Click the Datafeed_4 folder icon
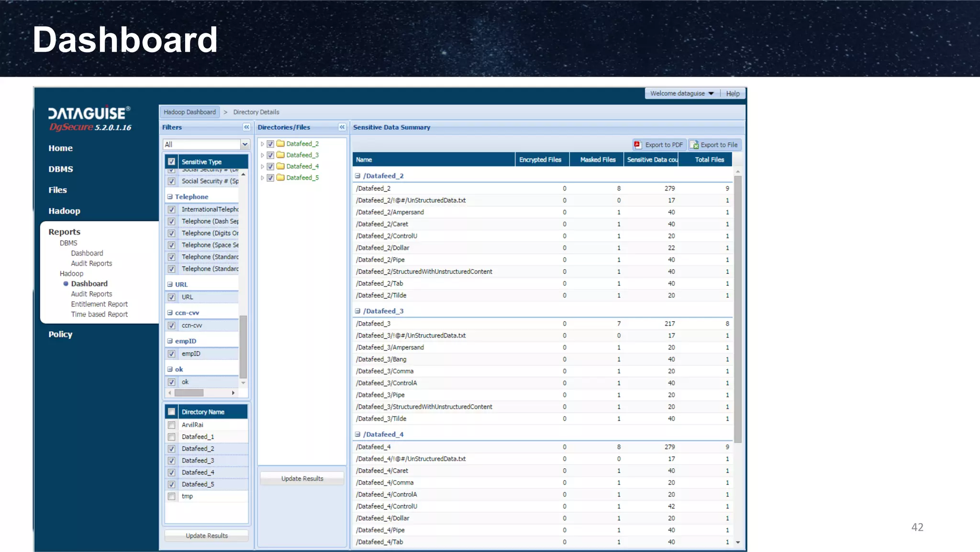This screenshot has height=552, width=980. [x=281, y=166]
